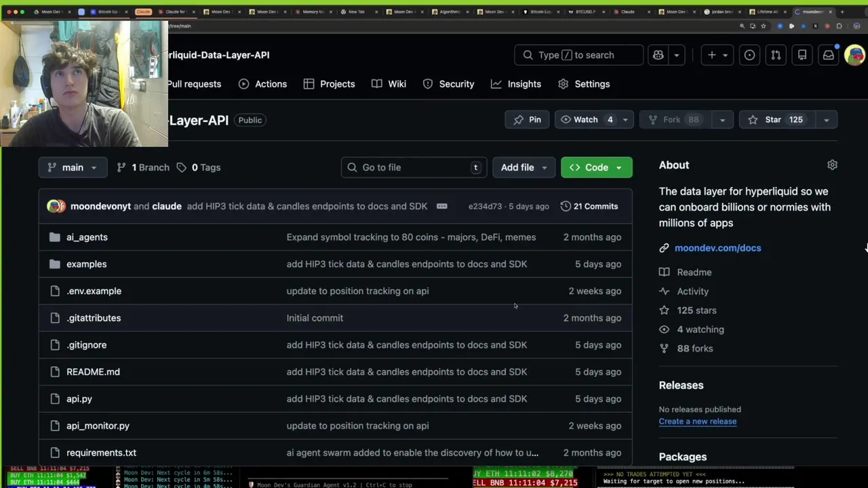Viewport: 868px width, 488px height.
Task: Click the branch icon beside 1 Branch
Action: click(x=121, y=167)
